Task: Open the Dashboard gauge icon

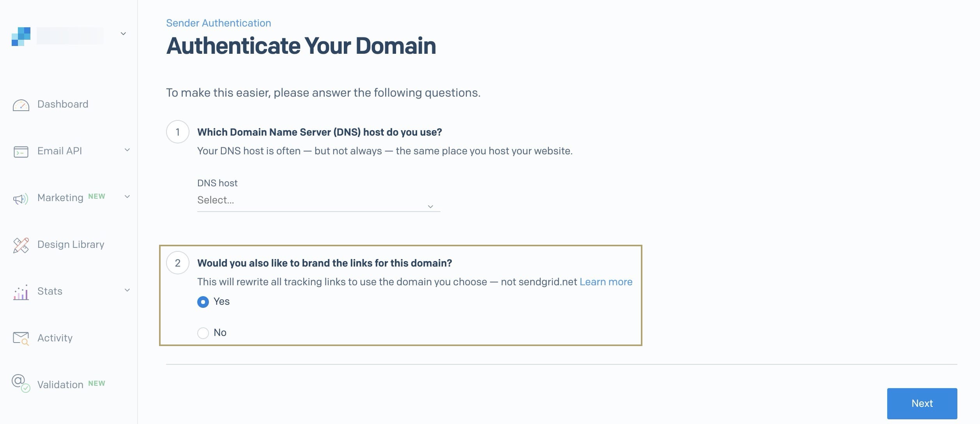Action: (x=21, y=105)
